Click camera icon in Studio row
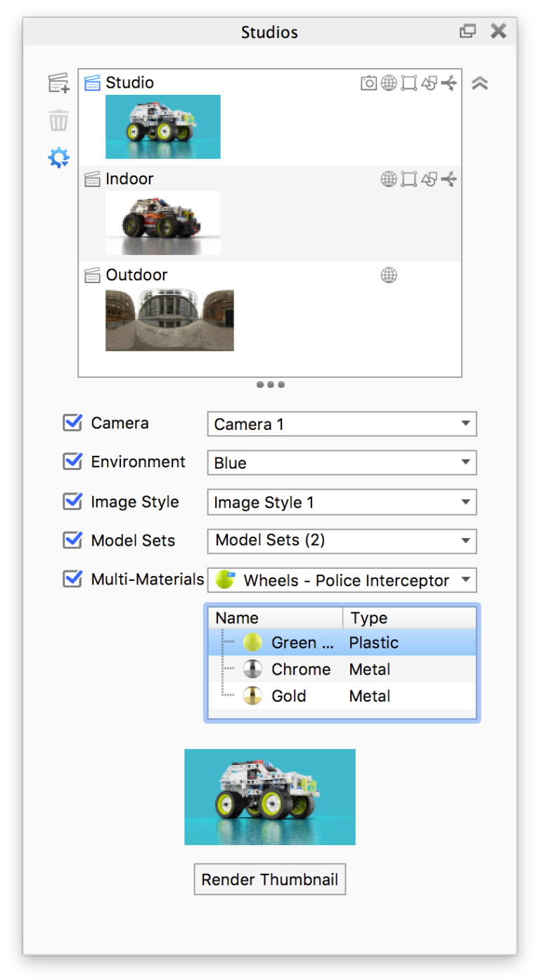Viewport: 540px width, 980px height. [368, 83]
